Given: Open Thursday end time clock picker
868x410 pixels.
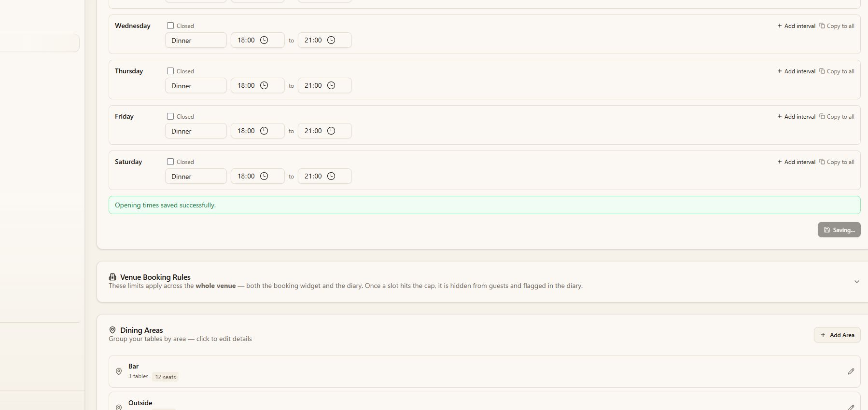Looking at the screenshot, I should (x=331, y=85).
